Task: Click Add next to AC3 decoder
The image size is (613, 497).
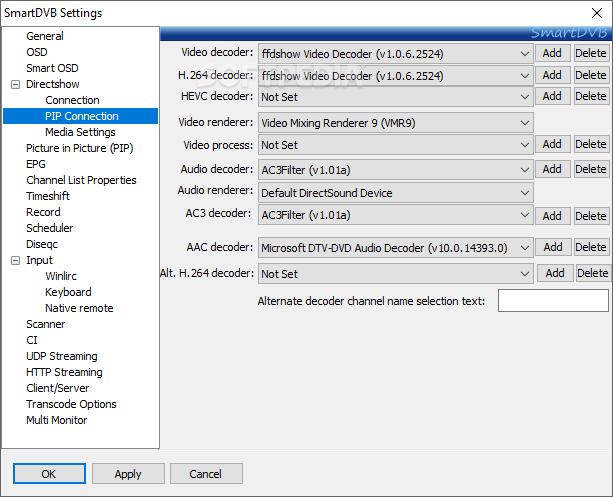Action: point(552,216)
